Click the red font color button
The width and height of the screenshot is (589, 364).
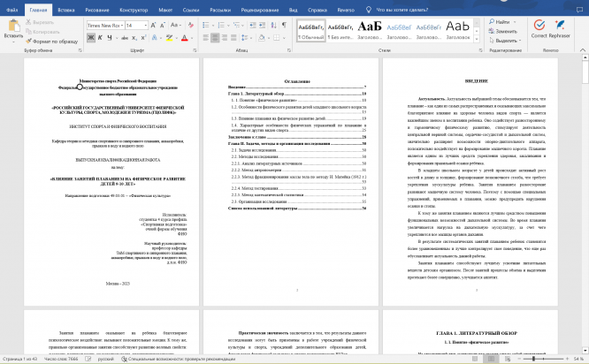(x=185, y=37)
